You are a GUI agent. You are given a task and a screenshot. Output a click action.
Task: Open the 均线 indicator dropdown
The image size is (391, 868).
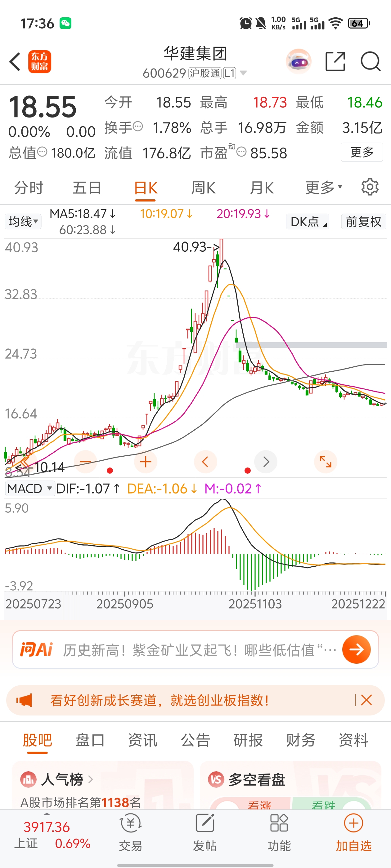23,221
